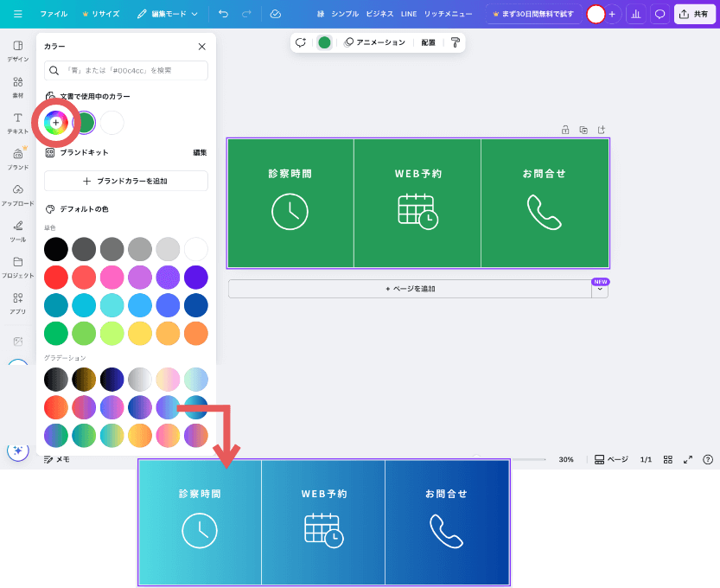720x588 pixels.
Task: Open the 配置 position menu item
Action: (428, 42)
